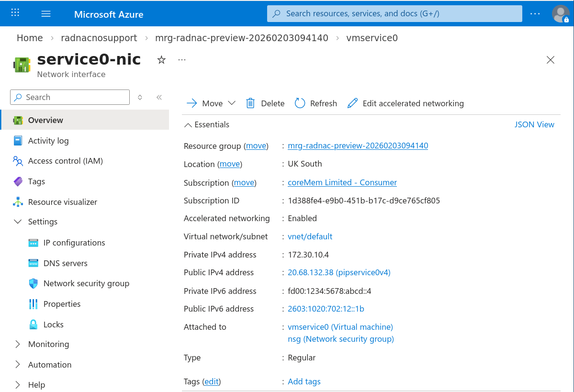This screenshot has height=392, width=574.
Task: Click the apps grid launcher icon
Action: (15, 13)
